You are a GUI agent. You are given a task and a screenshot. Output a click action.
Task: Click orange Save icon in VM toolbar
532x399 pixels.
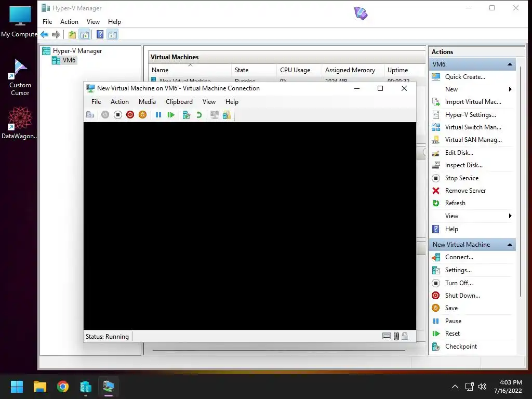click(142, 115)
